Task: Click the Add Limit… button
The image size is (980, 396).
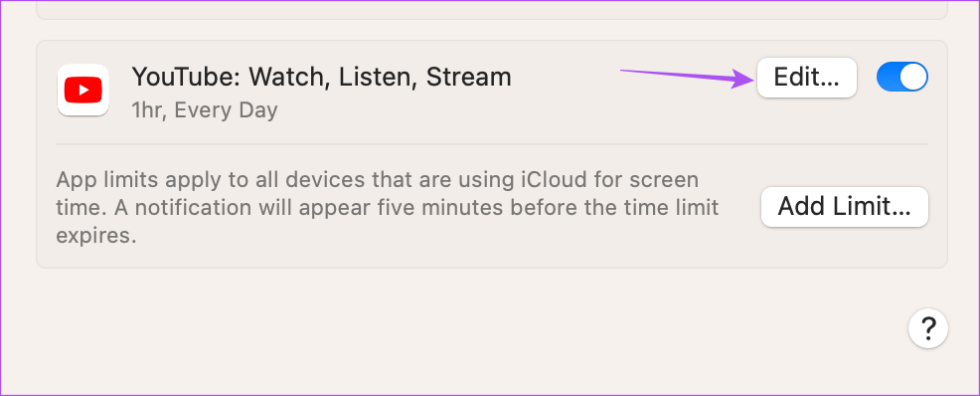Action: 845,206
